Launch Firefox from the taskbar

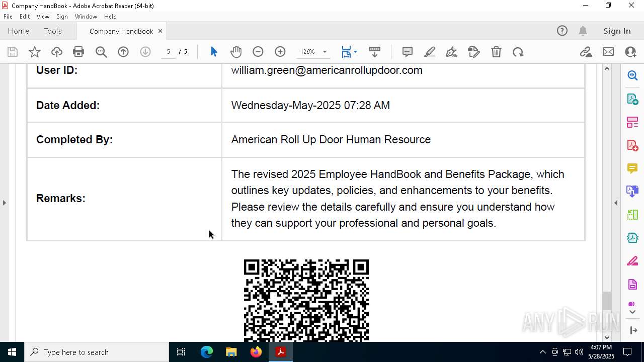click(256, 352)
